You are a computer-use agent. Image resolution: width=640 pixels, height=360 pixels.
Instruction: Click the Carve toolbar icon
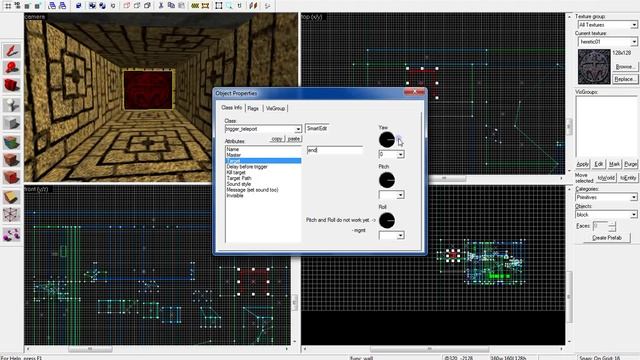[x=79, y=5]
